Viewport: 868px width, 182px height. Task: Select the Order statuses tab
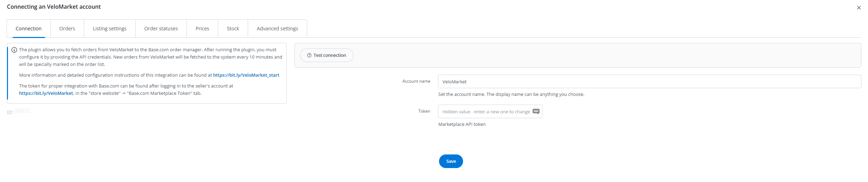(161, 29)
